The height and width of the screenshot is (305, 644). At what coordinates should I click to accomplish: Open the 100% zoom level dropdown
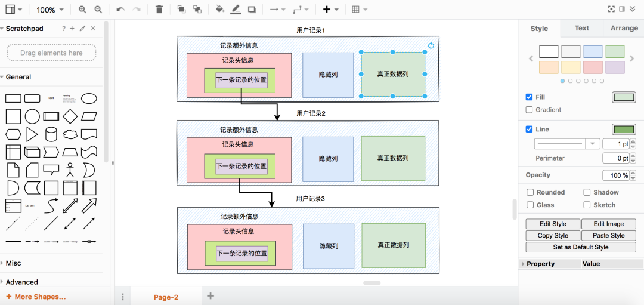[50, 10]
